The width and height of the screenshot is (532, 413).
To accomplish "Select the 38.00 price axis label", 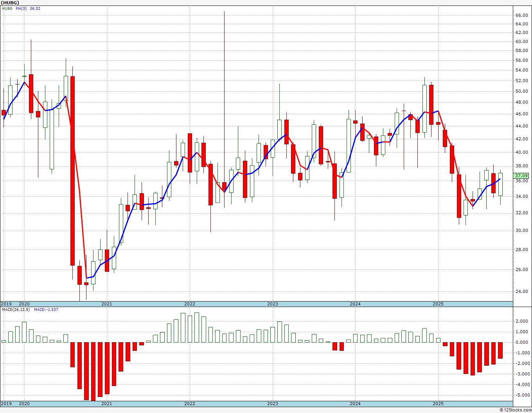I will (522, 166).
